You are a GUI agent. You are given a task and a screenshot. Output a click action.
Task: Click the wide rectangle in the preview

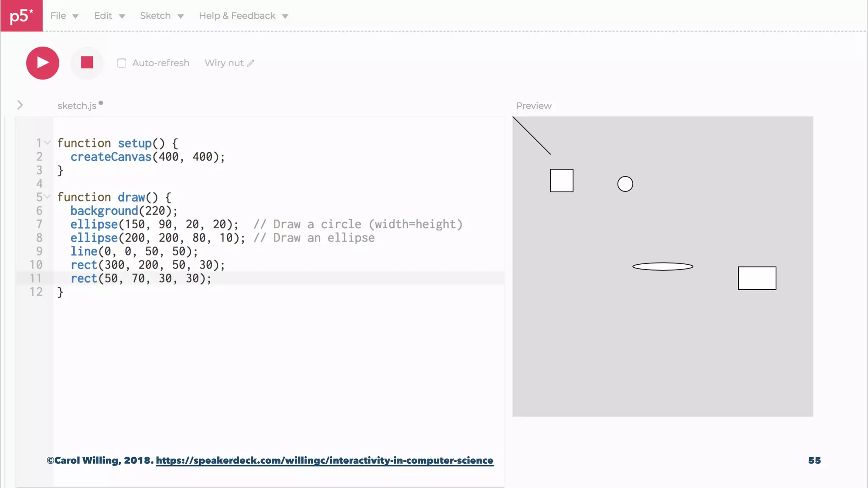757,278
